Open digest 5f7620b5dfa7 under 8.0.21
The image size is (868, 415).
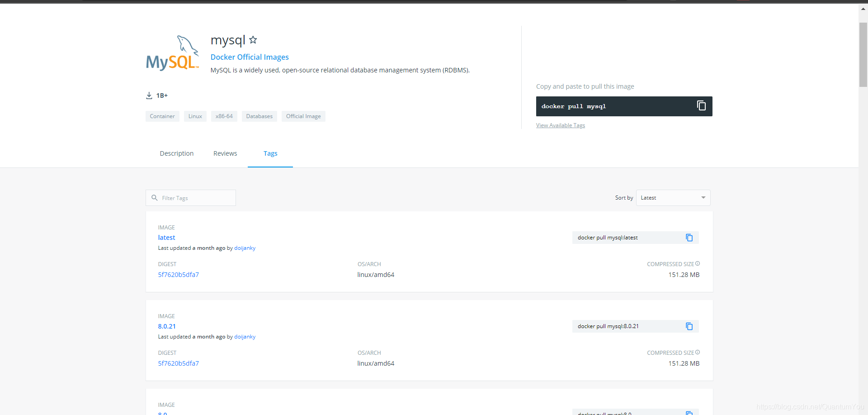[x=179, y=363]
